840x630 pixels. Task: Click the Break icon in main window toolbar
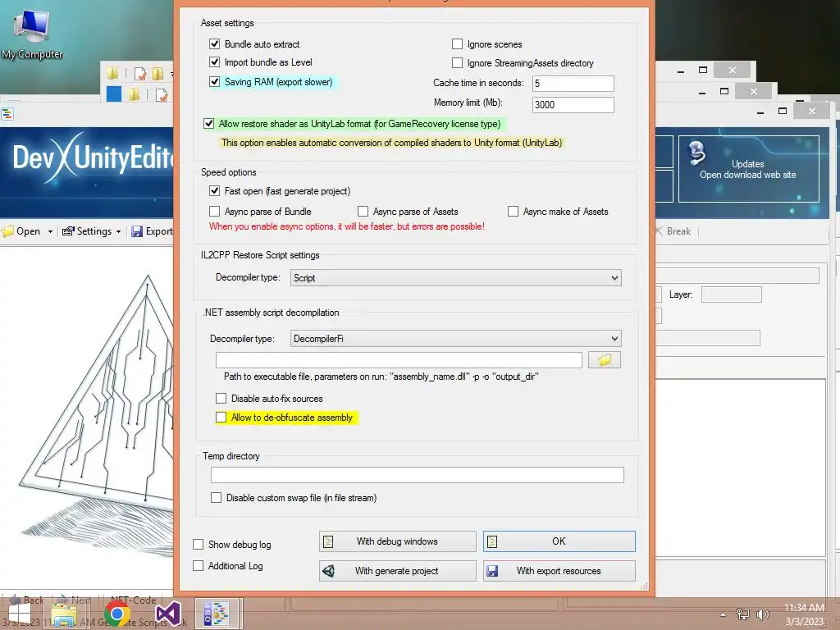coord(659,231)
